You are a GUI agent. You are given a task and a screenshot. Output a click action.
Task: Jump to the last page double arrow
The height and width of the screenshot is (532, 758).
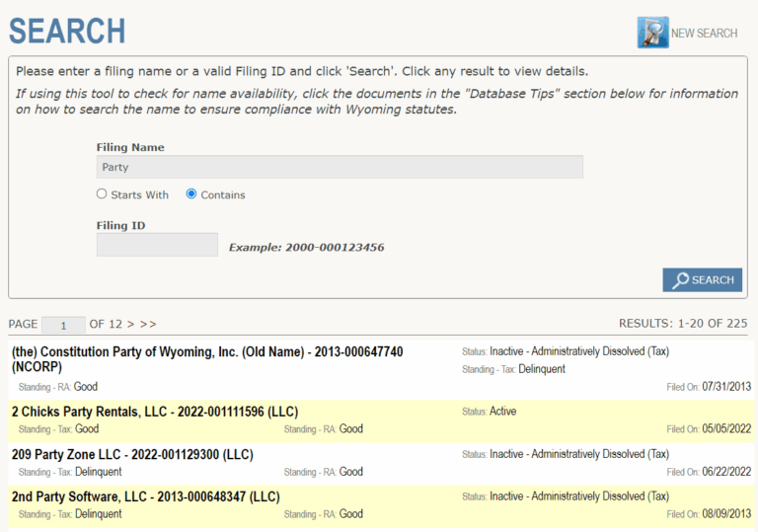click(148, 324)
